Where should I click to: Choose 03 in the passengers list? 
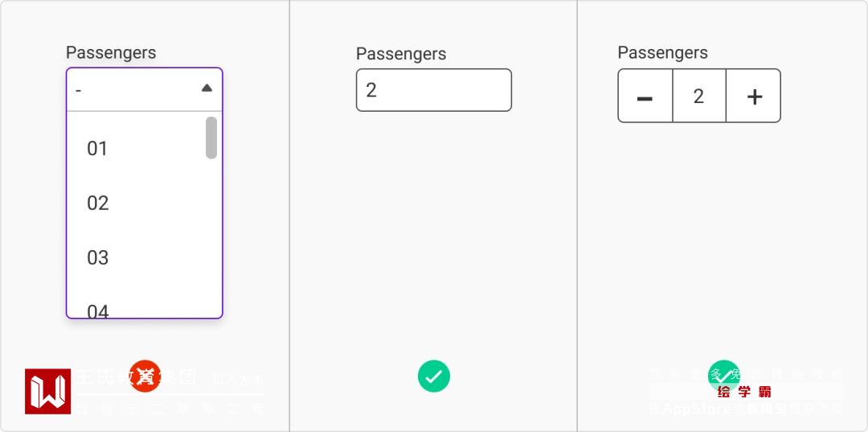[x=97, y=257]
